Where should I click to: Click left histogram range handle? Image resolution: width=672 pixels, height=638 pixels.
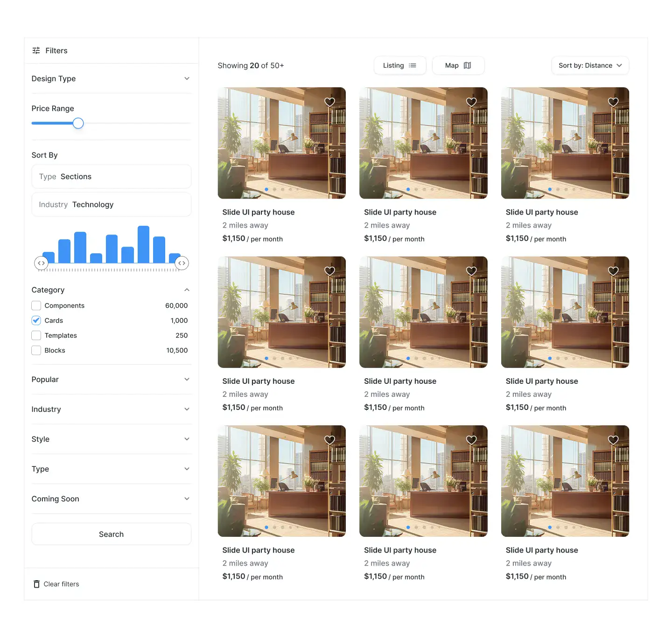pyautogui.click(x=42, y=263)
